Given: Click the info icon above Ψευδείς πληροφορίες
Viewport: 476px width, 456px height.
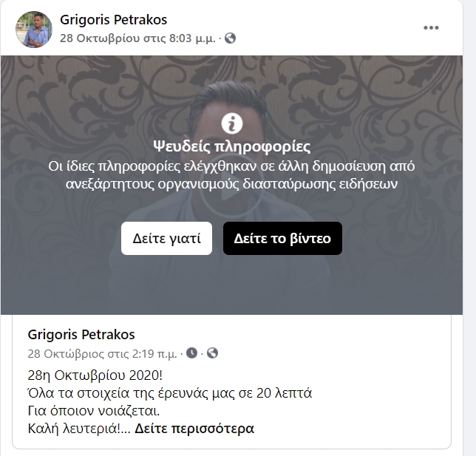Looking at the screenshot, I should (232, 122).
